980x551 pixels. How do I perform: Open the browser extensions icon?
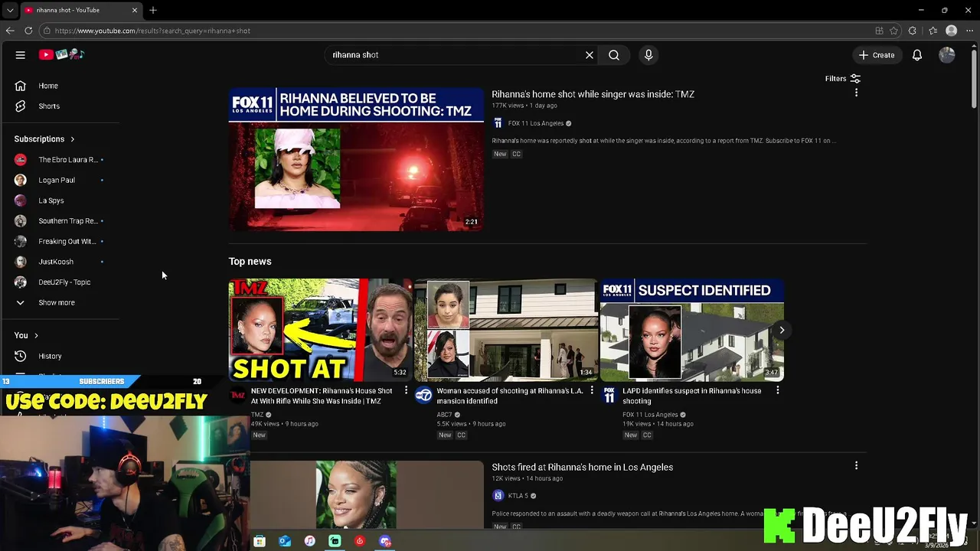[x=913, y=31]
